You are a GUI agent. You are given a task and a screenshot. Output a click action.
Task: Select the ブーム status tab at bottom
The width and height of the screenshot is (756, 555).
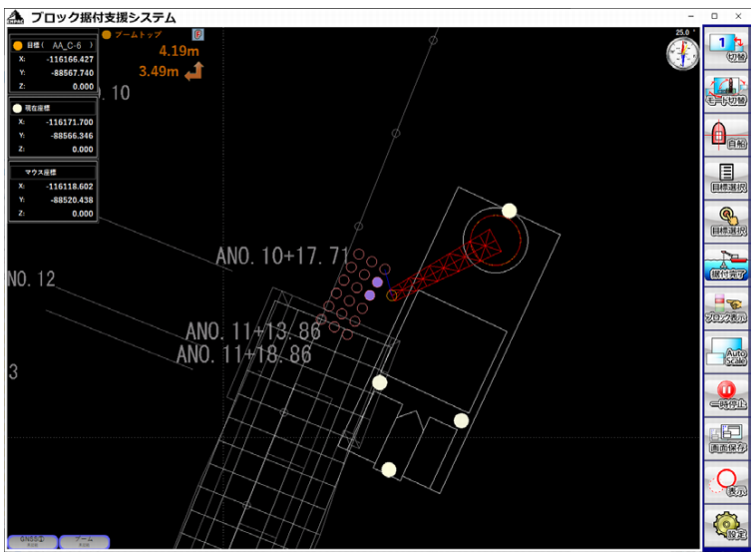point(84,541)
